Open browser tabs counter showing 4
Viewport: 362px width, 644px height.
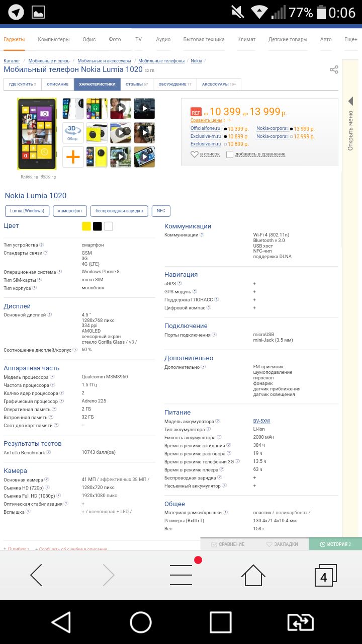[325, 575]
